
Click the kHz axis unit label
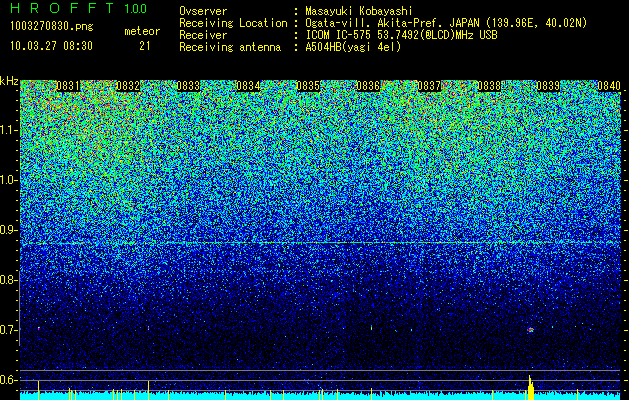(x=9, y=81)
